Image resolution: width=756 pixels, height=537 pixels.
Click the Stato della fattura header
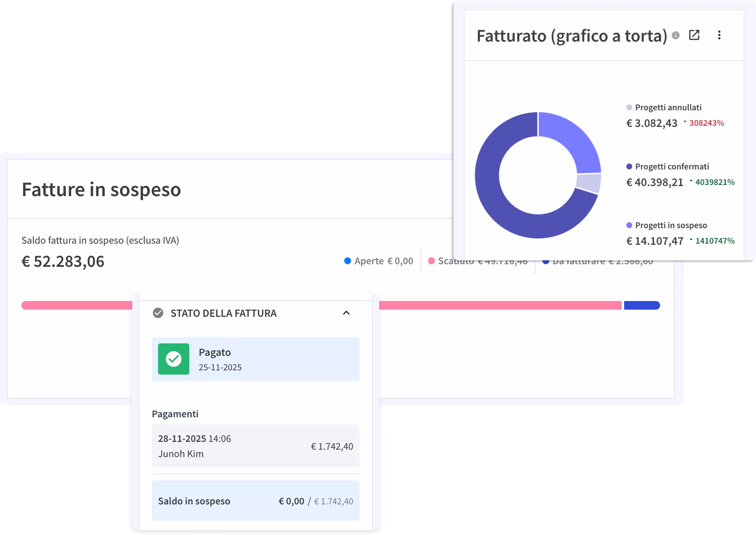point(224,313)
